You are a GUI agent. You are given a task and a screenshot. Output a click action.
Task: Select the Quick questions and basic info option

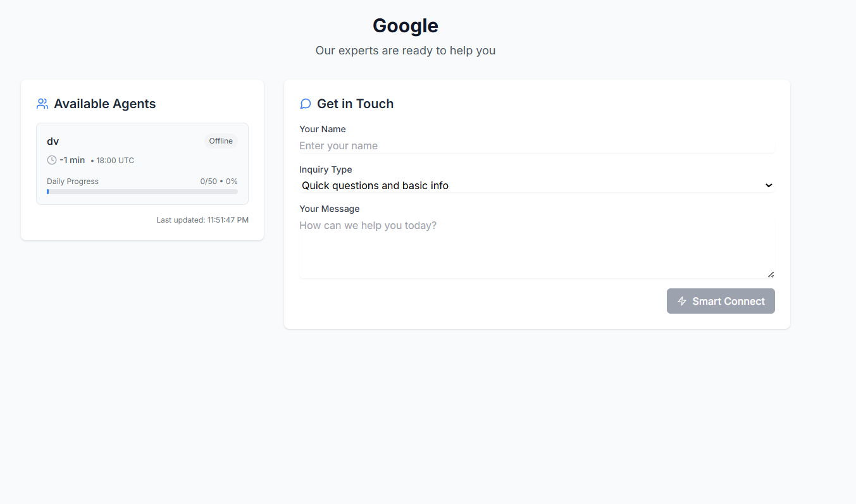375,185
